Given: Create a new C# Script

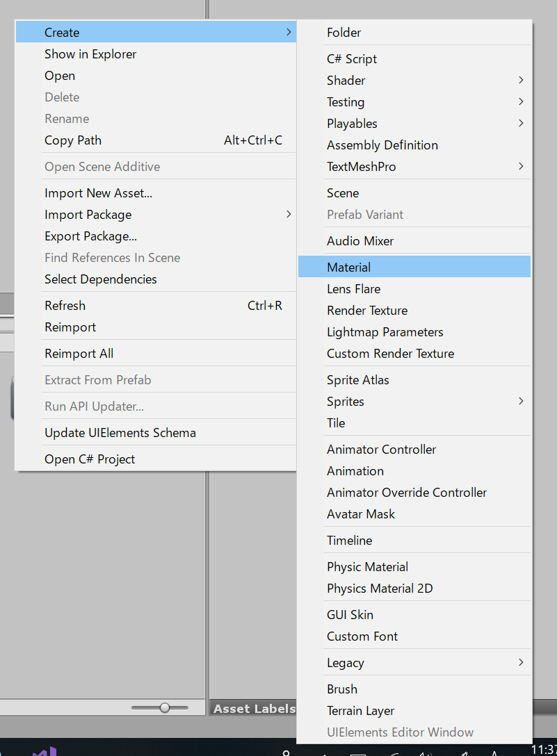Looking at the screenshot, I should point(352,59).
